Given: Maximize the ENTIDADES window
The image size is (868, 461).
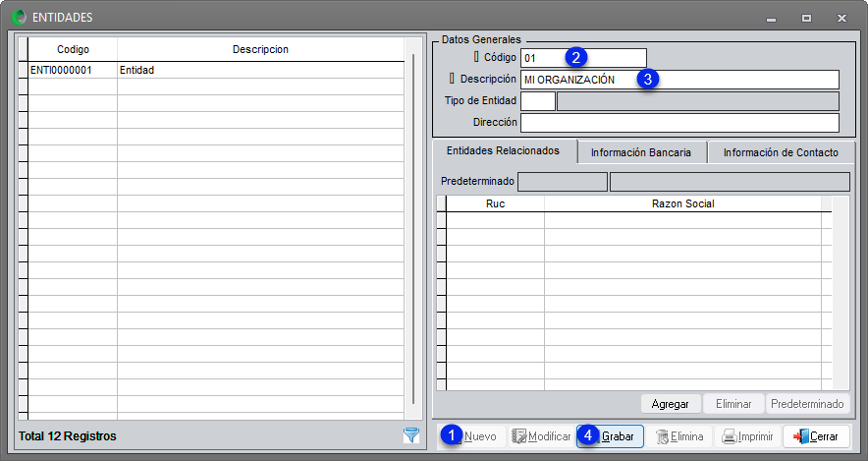Looking at the screenshot, I should [x=806, y=19].
